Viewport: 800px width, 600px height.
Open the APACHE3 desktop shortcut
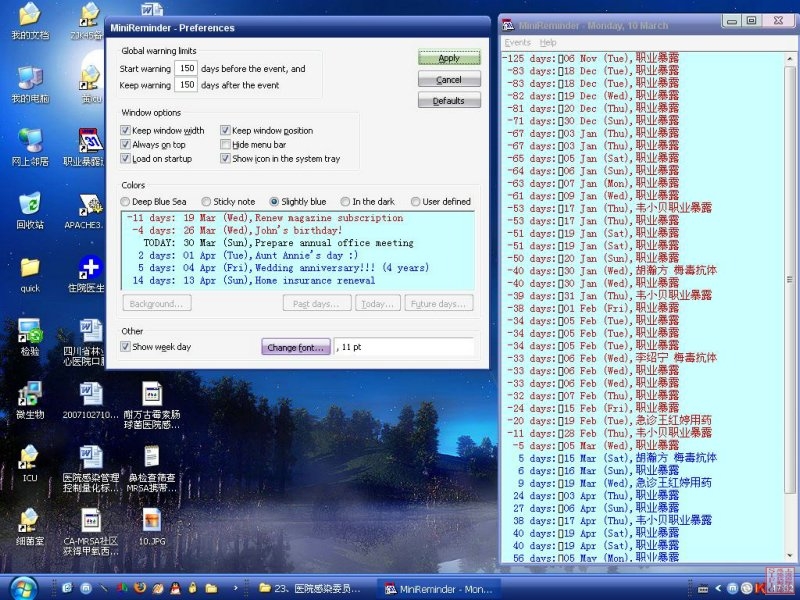91,206
